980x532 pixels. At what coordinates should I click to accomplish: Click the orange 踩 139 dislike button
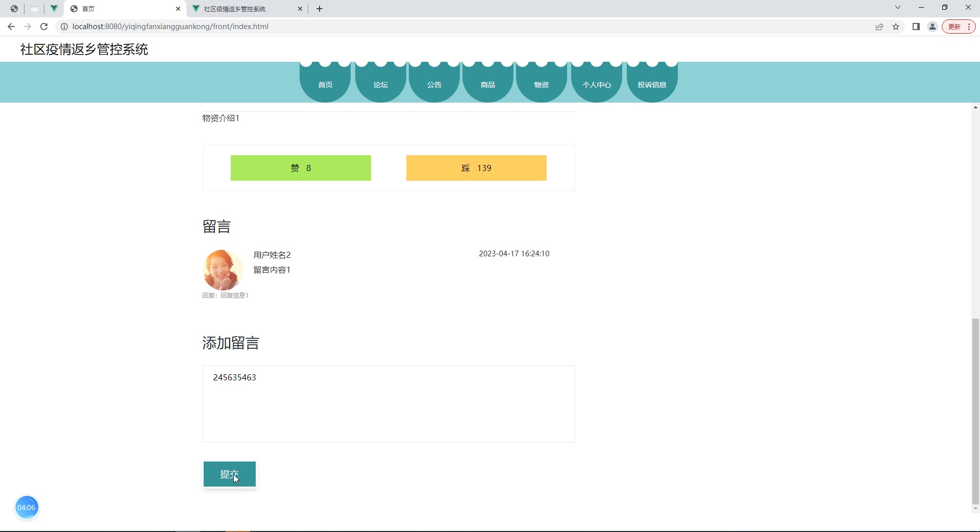click(x=476, y=168)
